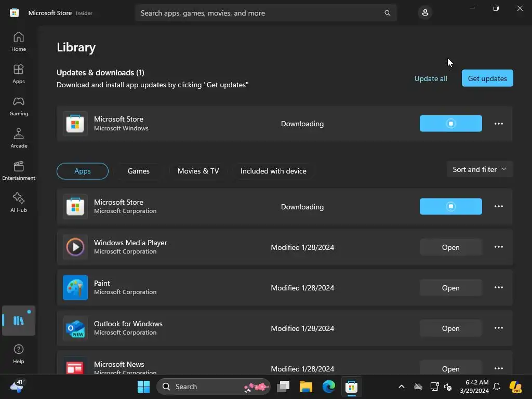
Task: Open the Arcade section
Action: 19,138
